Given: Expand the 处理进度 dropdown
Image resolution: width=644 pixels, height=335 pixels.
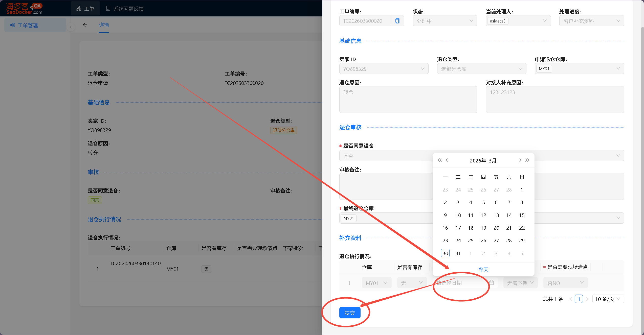Looking at the screenshot, I should point(591,21).
